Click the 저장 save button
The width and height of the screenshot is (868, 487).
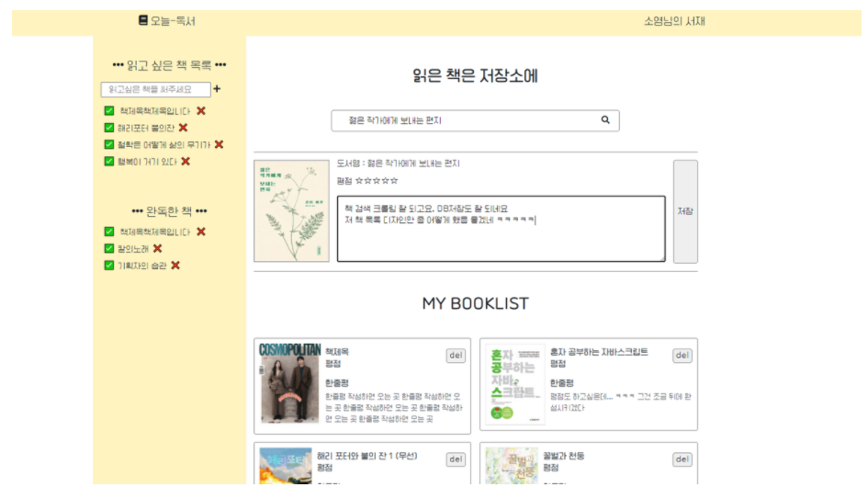(x=685, y=211)
